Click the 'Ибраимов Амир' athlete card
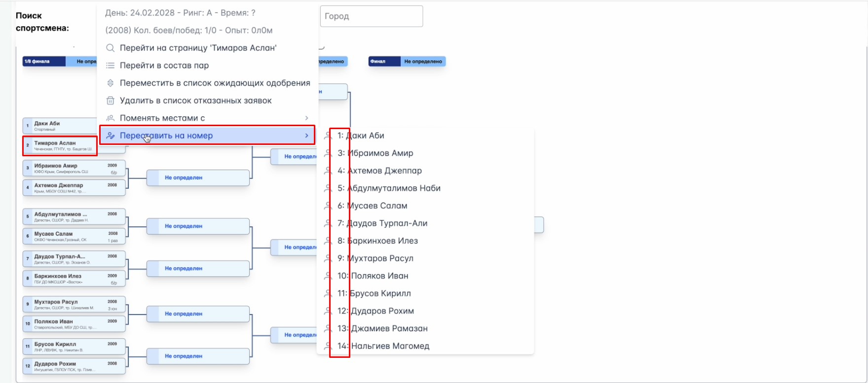868x383 pixels. coord(74,169)
